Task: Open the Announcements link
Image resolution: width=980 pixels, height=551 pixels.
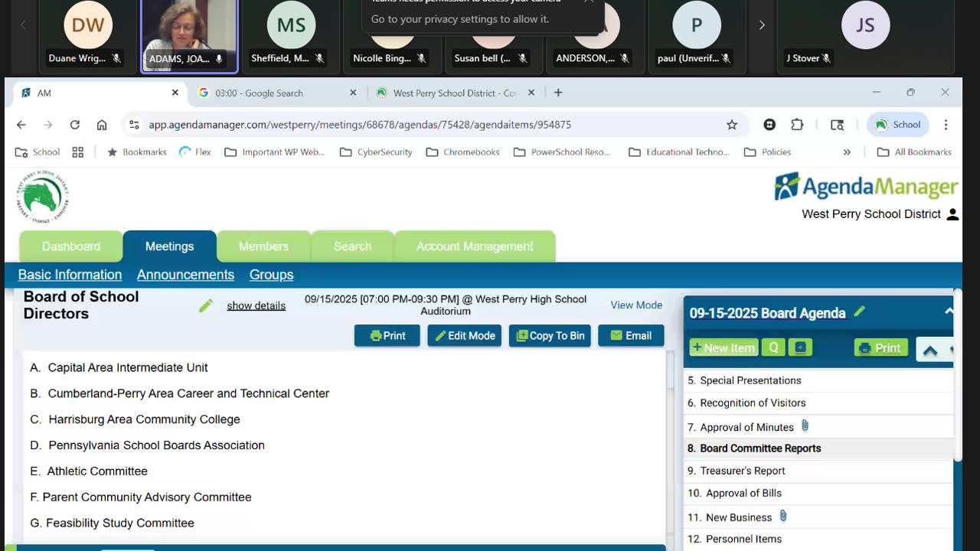Action: tap(185, 275)
